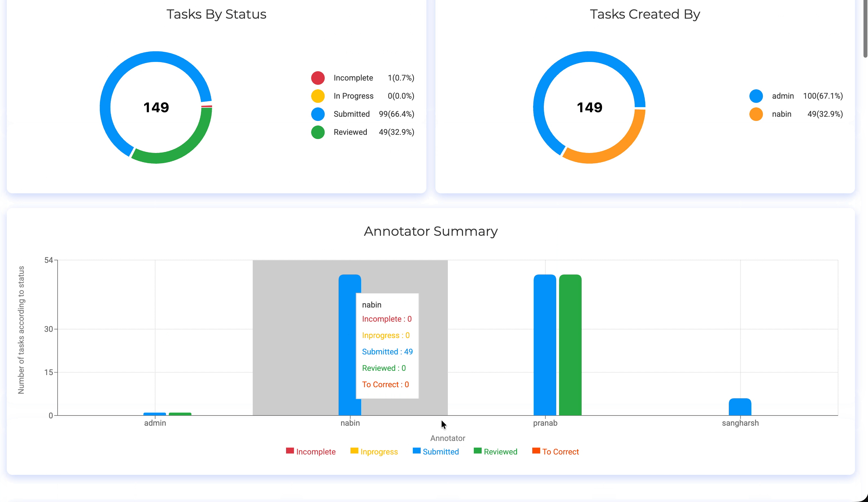
Task: Toggle Reviewed series in bar chart legend
Action: 495,451
